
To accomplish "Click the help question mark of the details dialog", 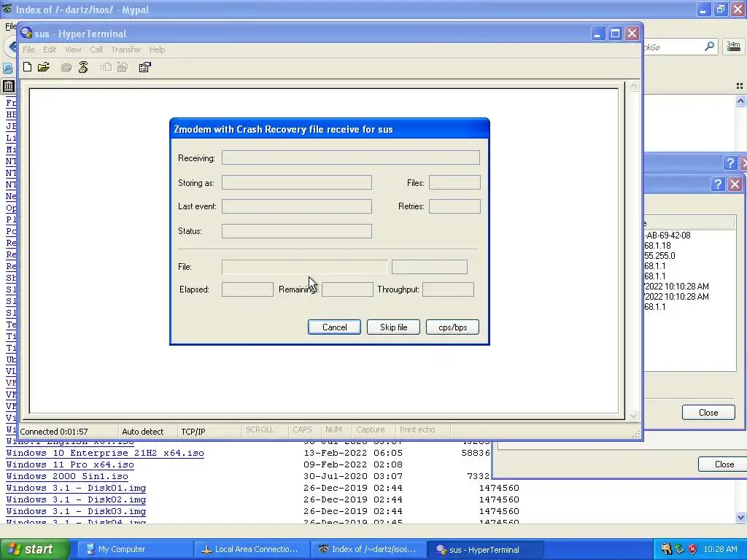I will tap(718, 184).
